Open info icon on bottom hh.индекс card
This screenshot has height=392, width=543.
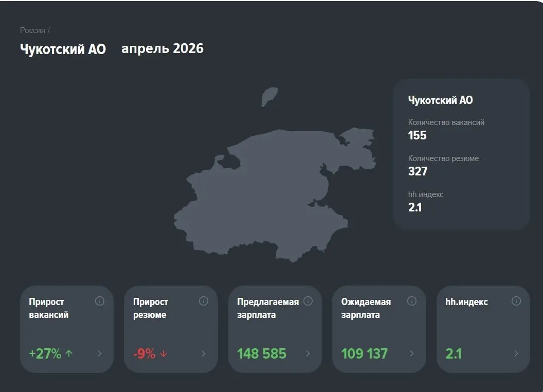click(x=516, y=301)
